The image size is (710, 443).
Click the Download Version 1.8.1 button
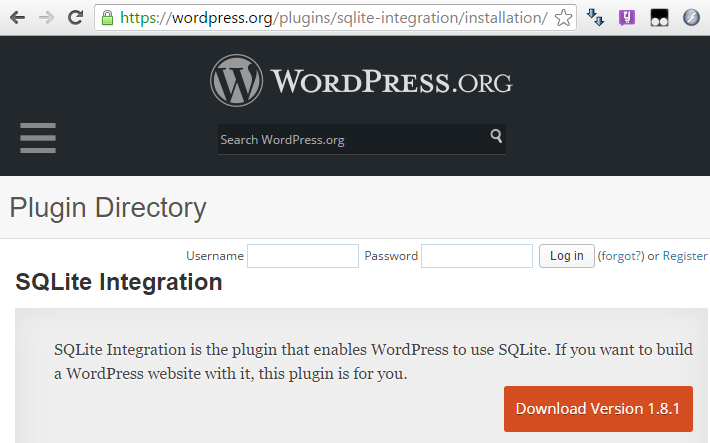pos(598,409)
